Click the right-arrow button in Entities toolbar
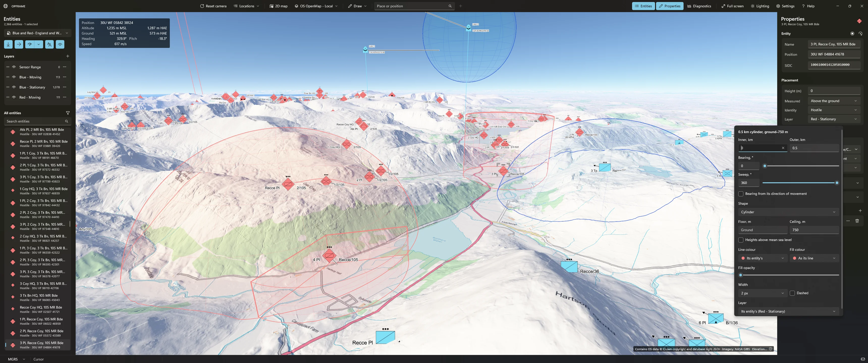Image resolution: width=868 pixels, height=363 pixels. [19, 44]
